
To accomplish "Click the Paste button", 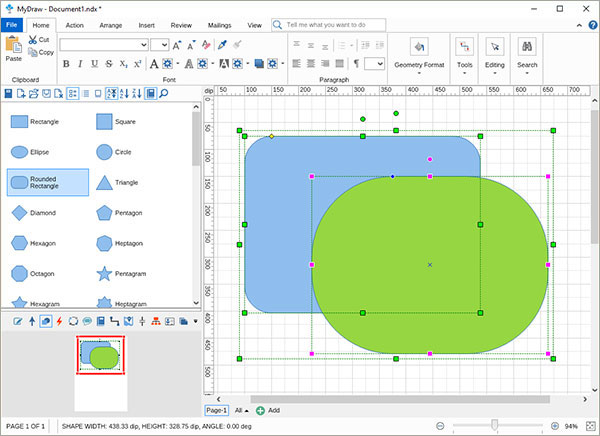I will 13,48.
